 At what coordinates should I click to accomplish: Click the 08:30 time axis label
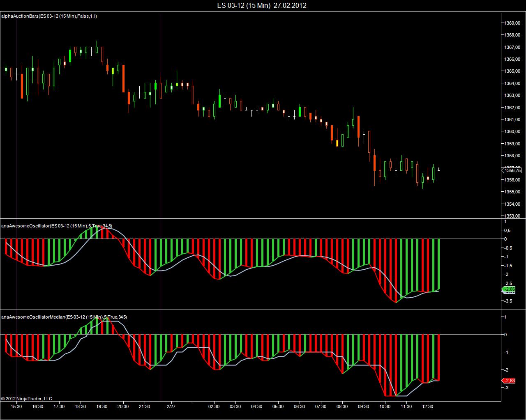[342, 406]
